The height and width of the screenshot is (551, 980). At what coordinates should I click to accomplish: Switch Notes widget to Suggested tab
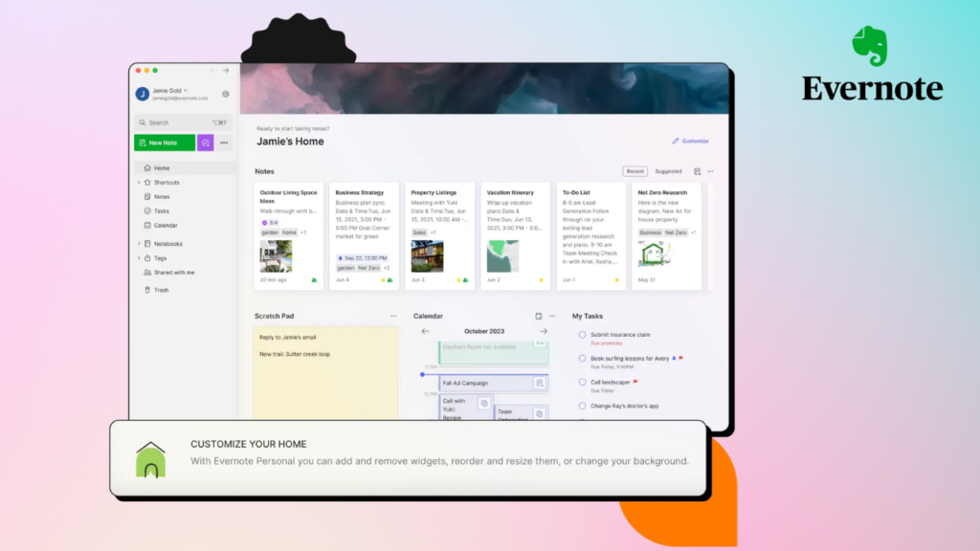(x=668, y=171)
